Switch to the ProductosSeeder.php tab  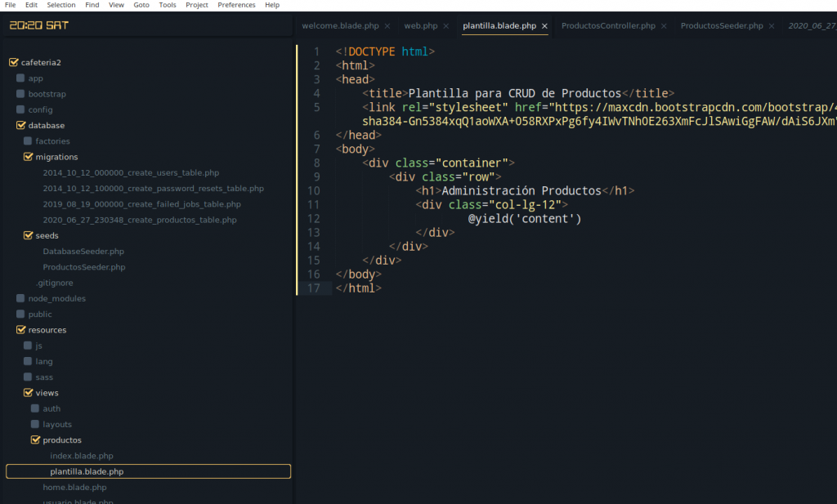tap(721, 26)
